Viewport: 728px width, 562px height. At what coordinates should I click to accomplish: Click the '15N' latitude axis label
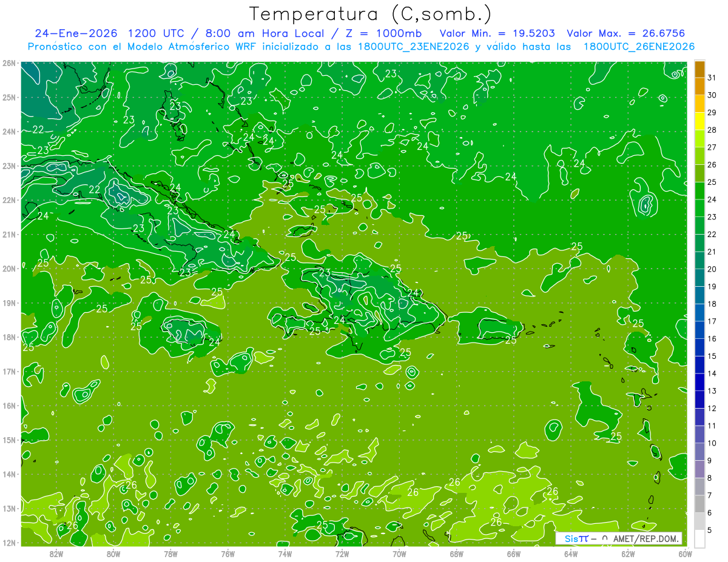[9, 440]
